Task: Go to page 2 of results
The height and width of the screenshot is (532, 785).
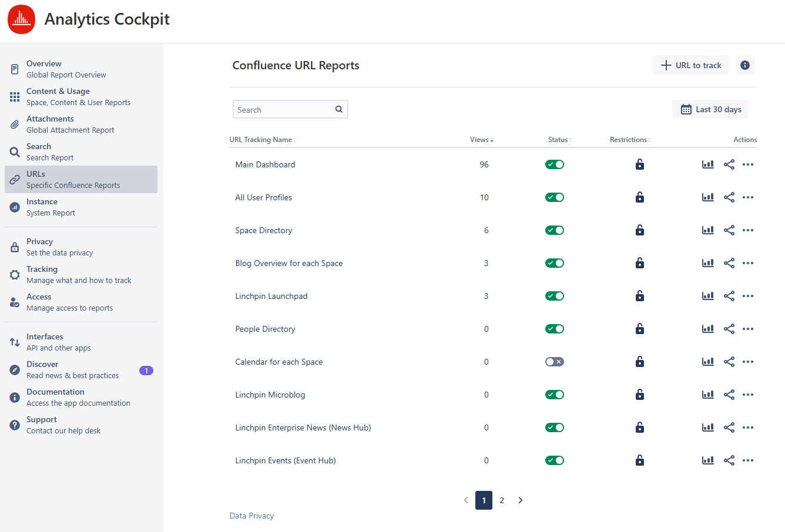Action: point(502,500)
